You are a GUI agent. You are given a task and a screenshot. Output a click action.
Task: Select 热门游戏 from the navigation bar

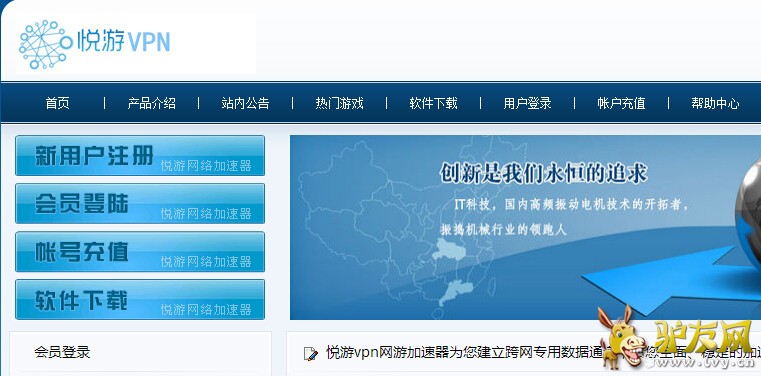tap(339, 103)
